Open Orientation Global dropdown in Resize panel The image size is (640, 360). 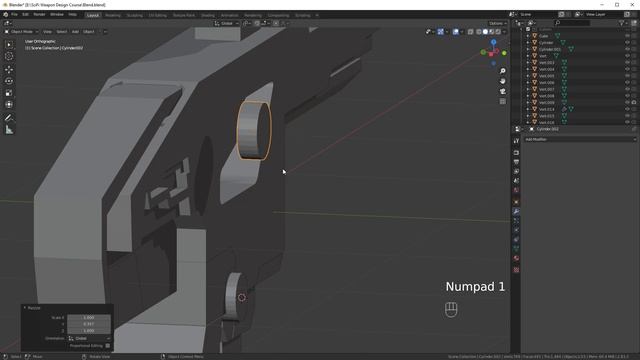[x=89, y=338]
